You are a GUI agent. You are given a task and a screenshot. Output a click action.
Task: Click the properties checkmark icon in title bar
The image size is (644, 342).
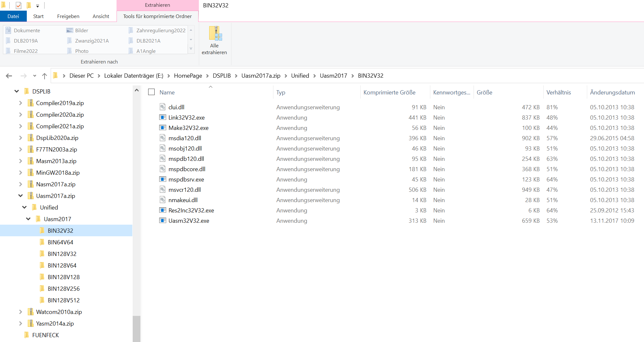(18, 5)
